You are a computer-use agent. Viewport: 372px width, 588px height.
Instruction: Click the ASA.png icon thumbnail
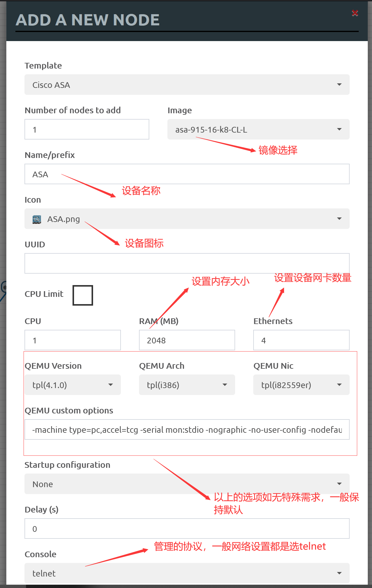[37, 219]
